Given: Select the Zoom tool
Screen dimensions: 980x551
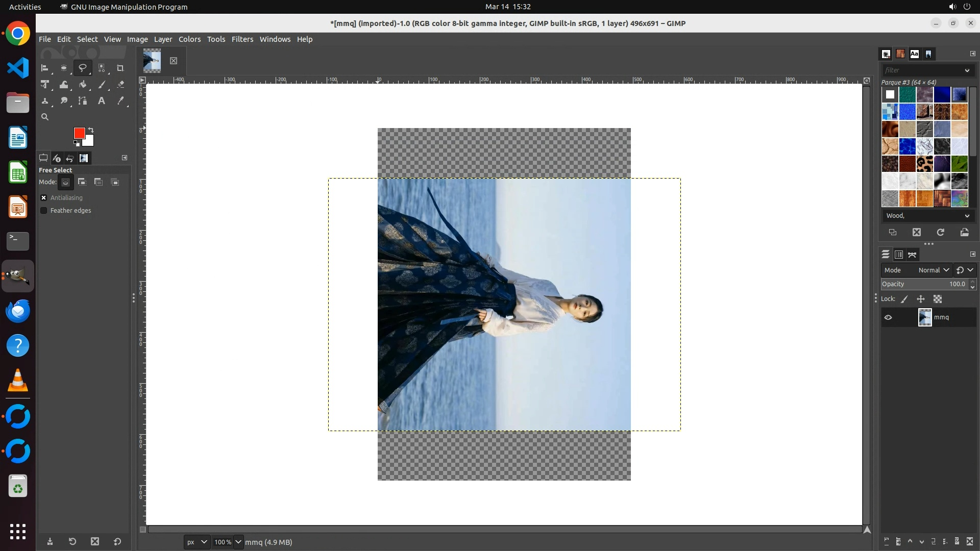Looking at the screenshot, I should (45, 117).
